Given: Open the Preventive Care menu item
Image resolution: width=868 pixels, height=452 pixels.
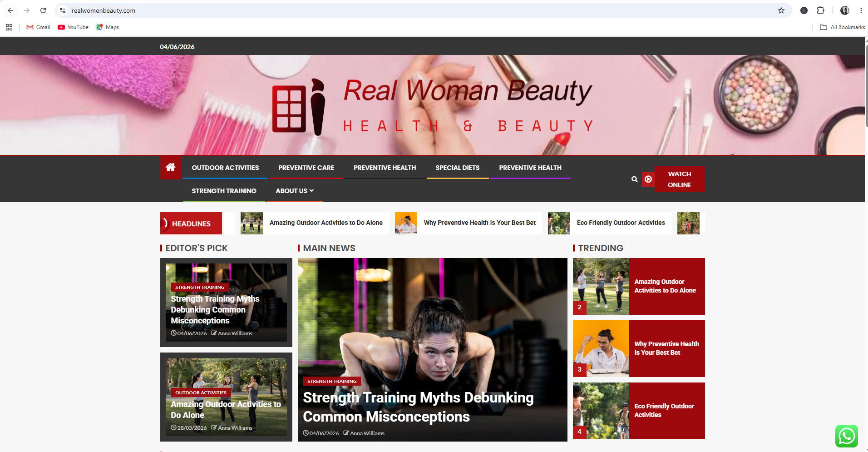Looking at the screenshot, I should pos(306,168).
